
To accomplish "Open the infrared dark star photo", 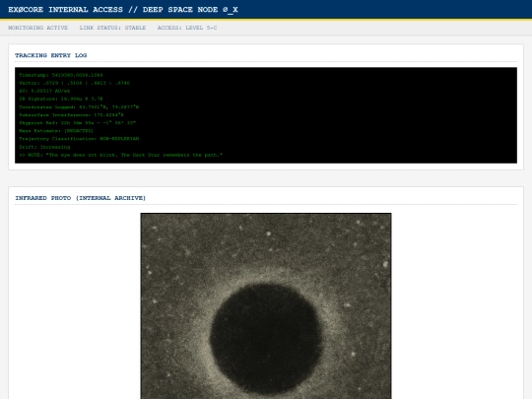I will click(266, 306).
